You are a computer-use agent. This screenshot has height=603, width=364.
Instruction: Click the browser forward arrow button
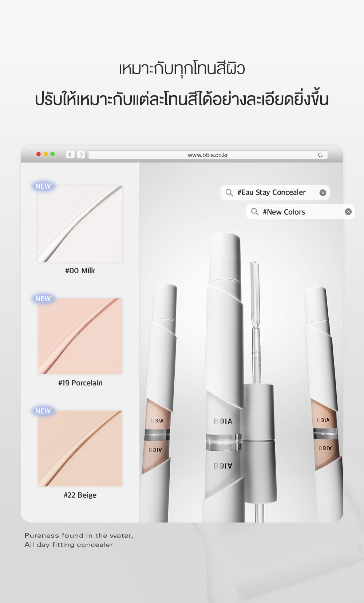(x=81, y=154)
